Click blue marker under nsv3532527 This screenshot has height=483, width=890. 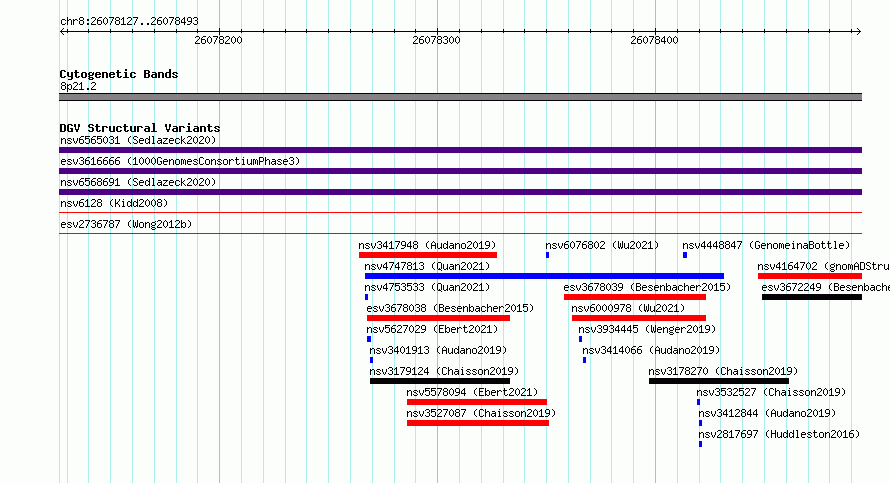coord(699,402)
